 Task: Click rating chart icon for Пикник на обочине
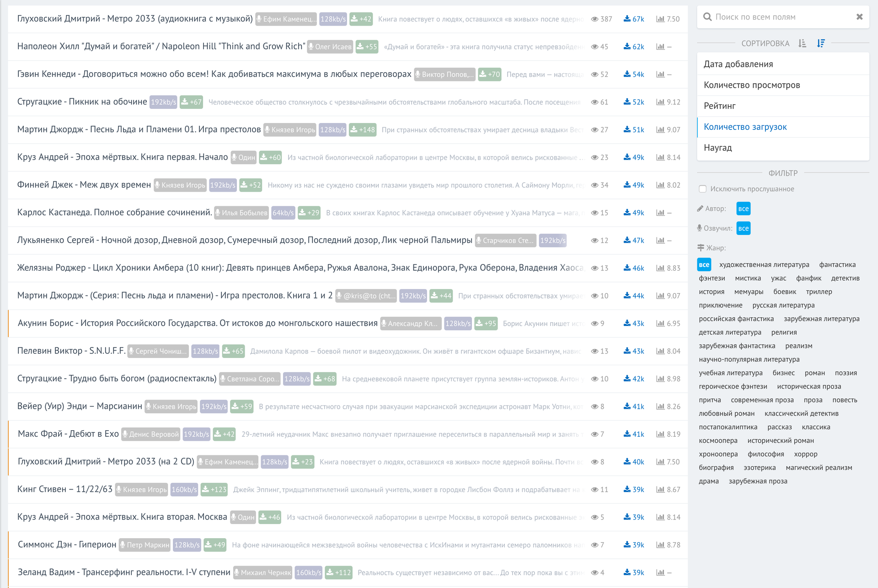click(x=660, y=102)
